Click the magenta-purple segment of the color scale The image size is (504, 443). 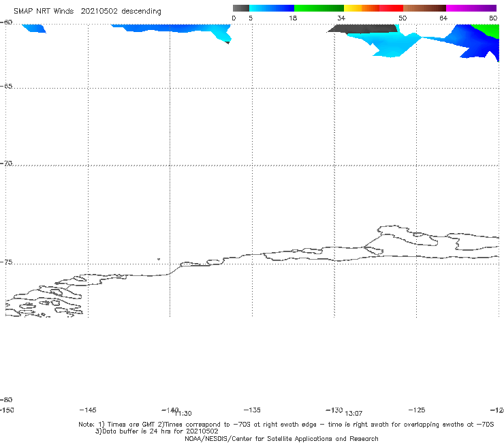[x=471, y=8]
